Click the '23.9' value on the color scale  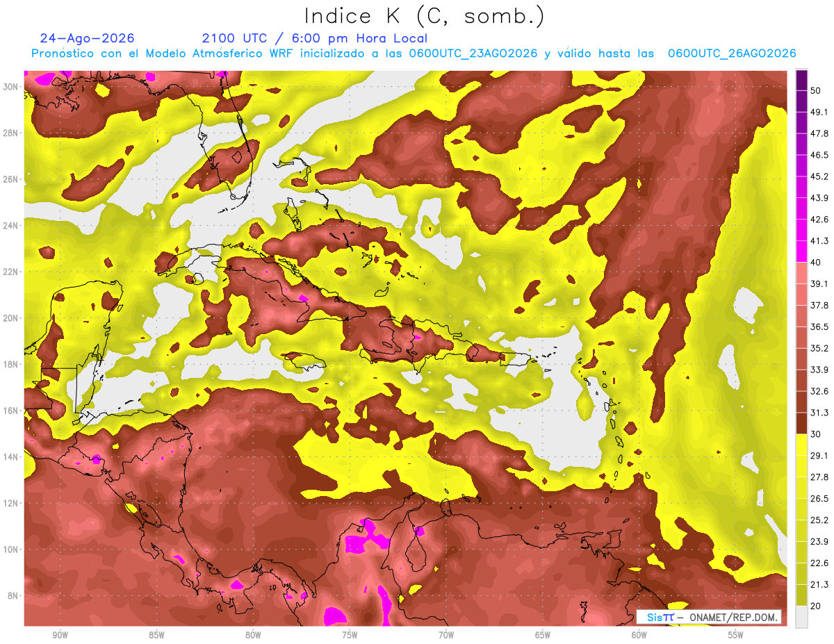820,542
